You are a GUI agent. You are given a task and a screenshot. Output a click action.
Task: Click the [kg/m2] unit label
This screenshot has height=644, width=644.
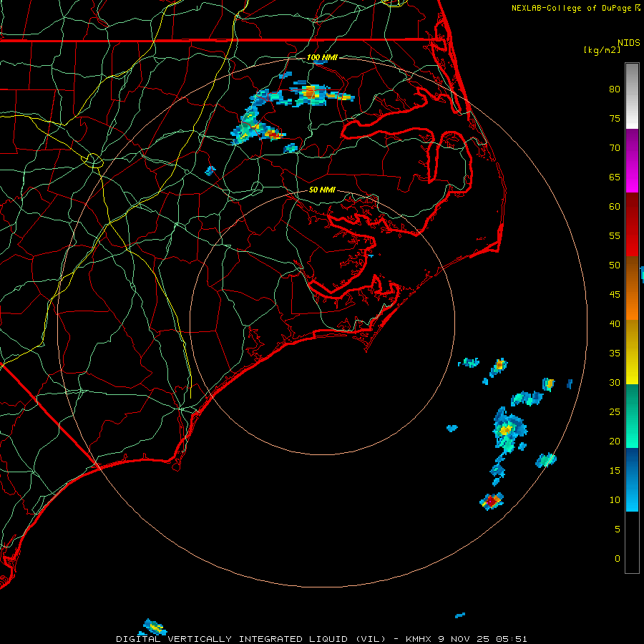pos(602,50)
